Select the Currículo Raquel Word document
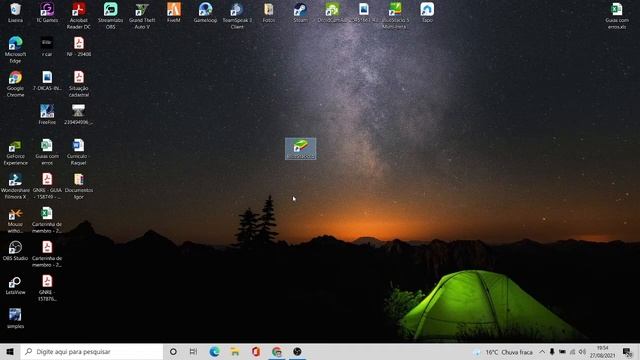Screen dimensions: 640x360 [x=78, y=152]
